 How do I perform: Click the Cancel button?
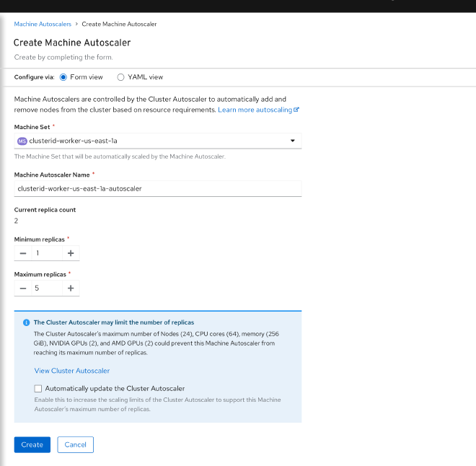[x=75, y=445]
